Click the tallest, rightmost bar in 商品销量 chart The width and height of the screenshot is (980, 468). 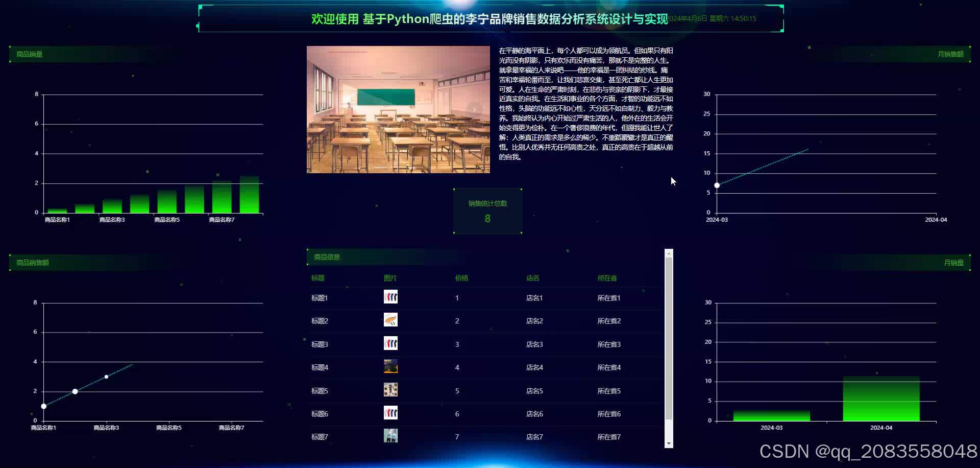click(250, 195)
